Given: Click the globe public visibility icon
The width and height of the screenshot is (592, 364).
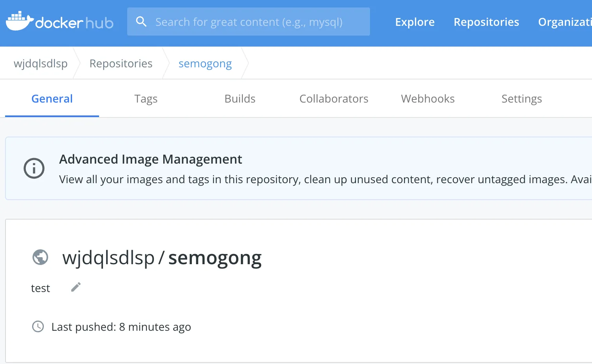Looking at the screenshot, I should [x=40, y=258].
